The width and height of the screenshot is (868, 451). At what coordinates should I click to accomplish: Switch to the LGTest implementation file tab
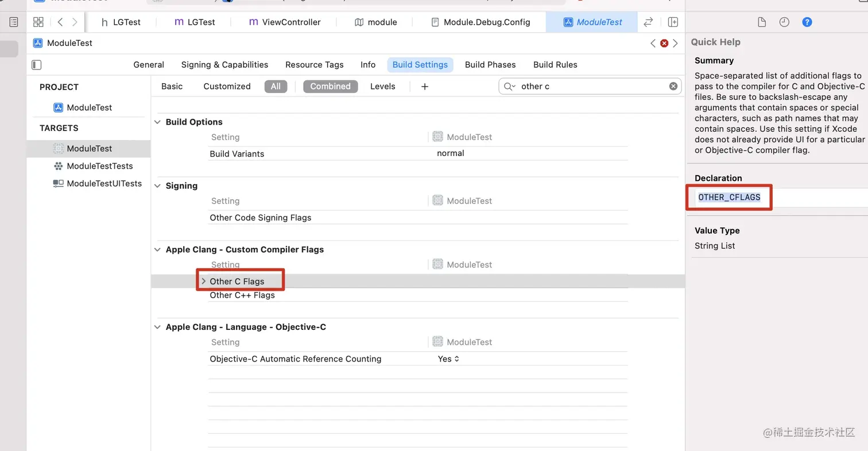(195, 22)
